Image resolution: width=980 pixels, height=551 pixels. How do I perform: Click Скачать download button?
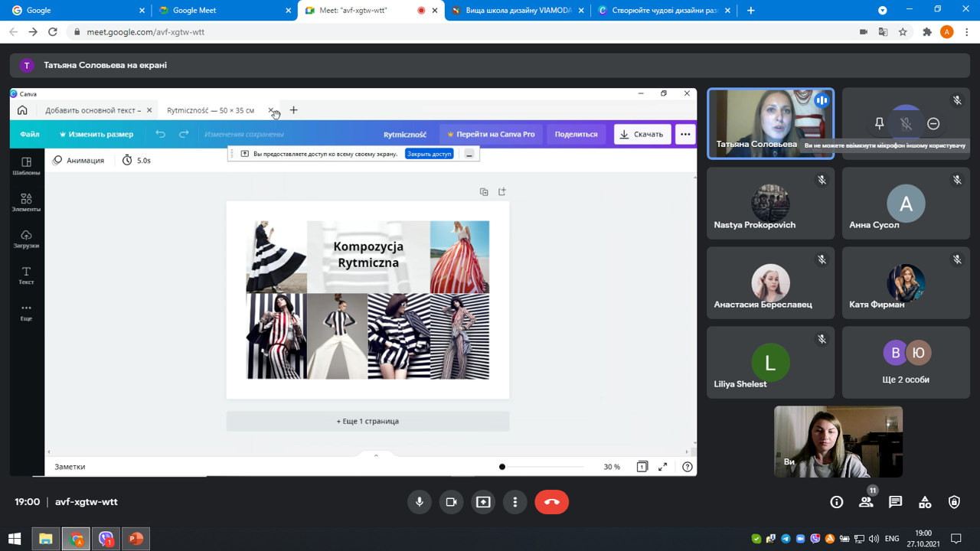tap(642, 134)
